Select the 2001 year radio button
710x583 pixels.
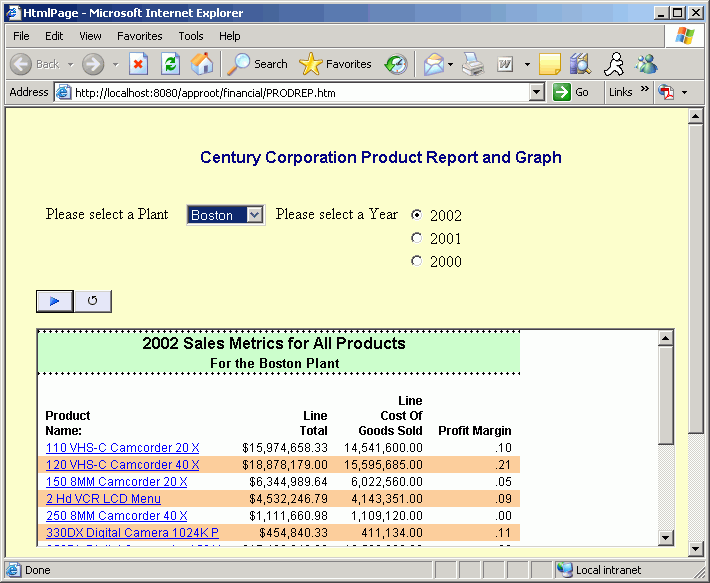tap(416, 238)
